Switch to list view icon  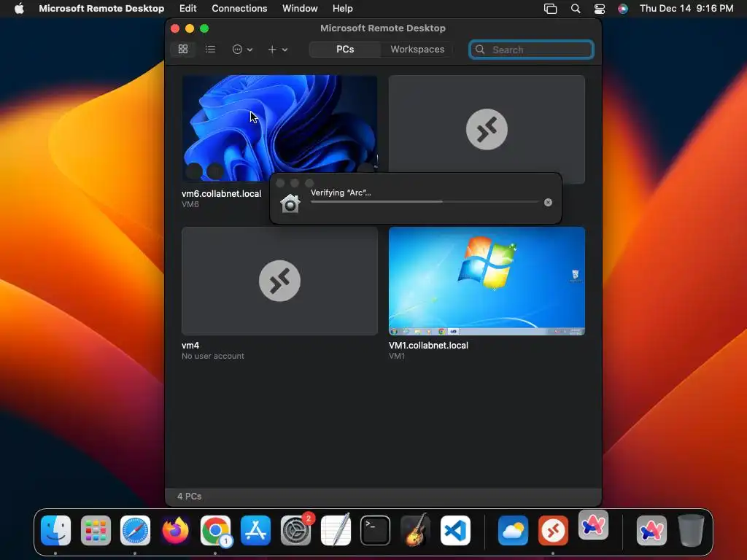click(210, 49)
